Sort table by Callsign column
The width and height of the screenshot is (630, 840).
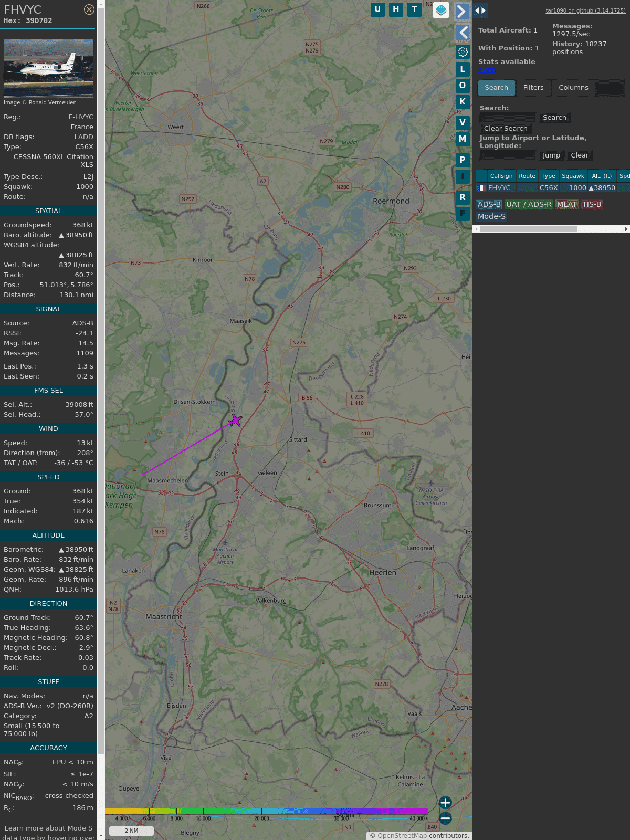point(501,176)
